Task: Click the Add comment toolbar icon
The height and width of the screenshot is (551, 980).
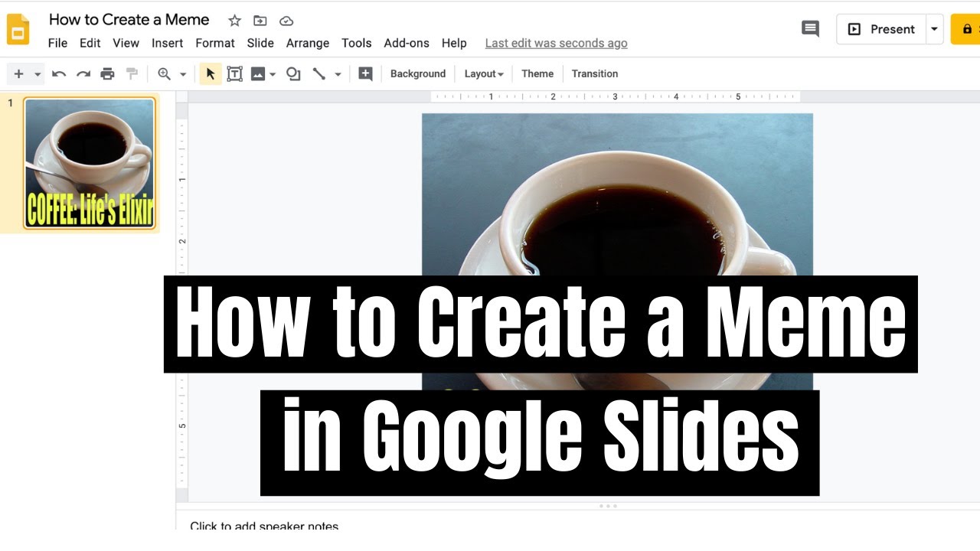Action: coord(366,73)
